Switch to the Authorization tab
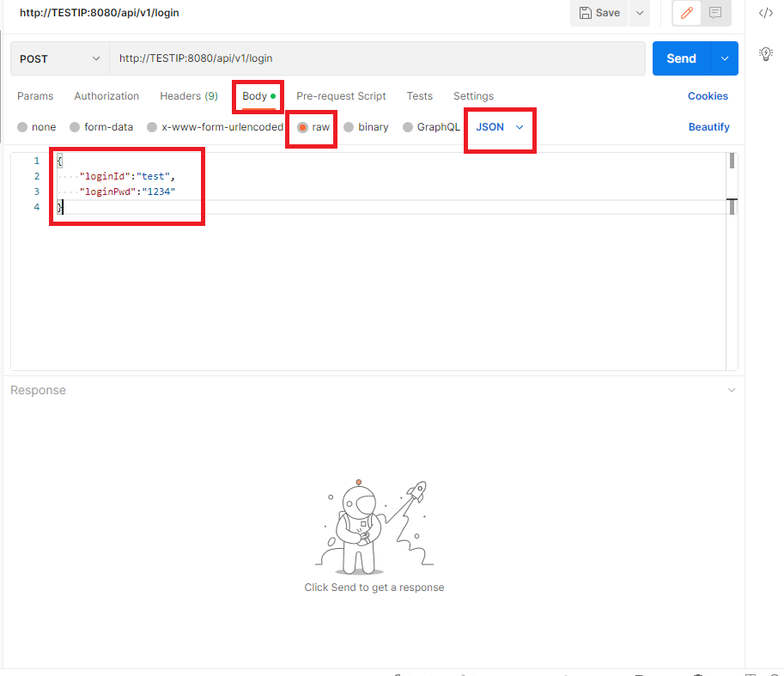This screenshot has width=784, height=676. (x=106, y=96)
